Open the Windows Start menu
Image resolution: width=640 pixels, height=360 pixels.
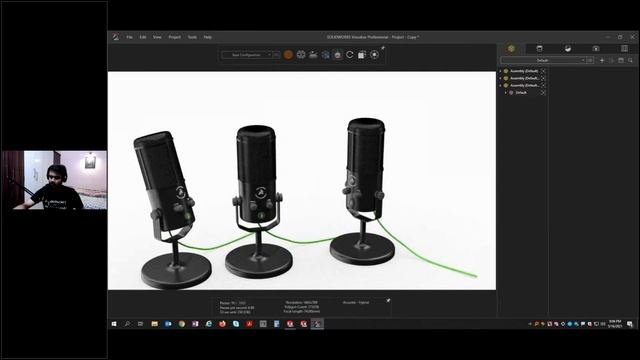pyautogui.click(x=114, y=324)
